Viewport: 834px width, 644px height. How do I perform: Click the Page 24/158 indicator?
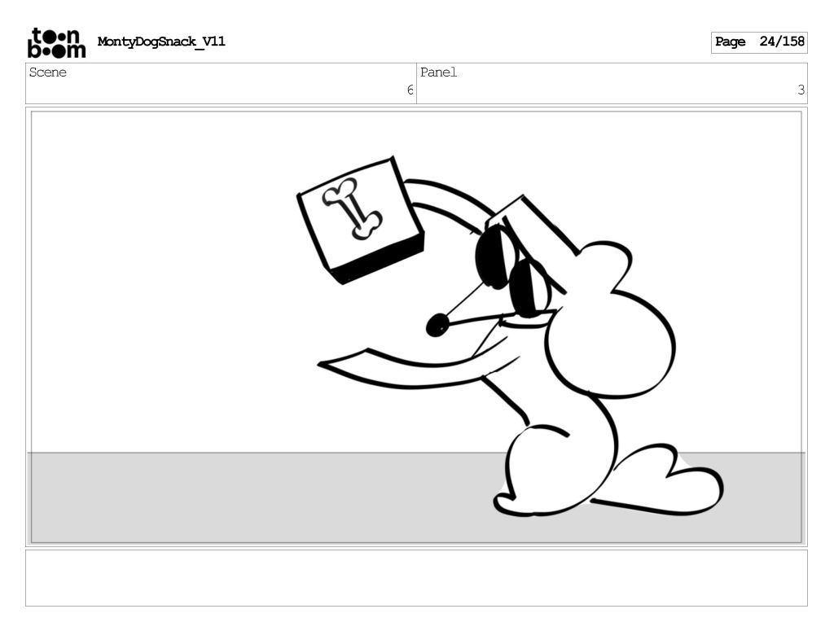(759, 42)
